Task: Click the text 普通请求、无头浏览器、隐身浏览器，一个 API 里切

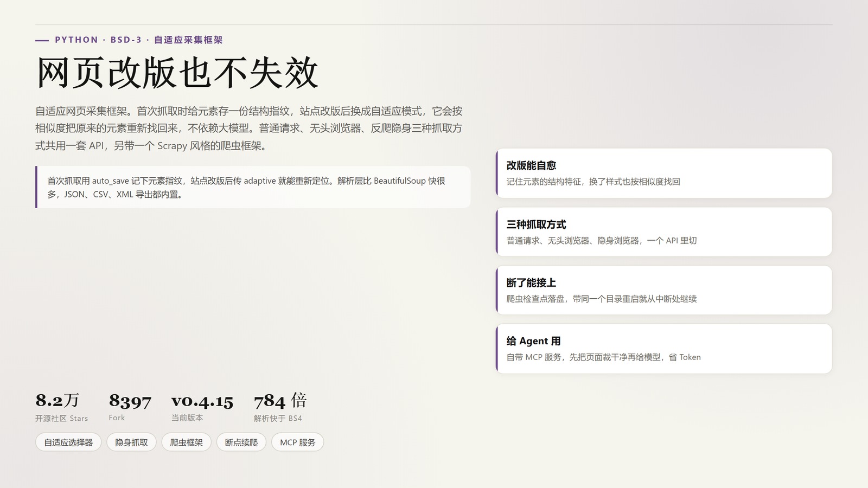Action: click(x=602, y=240)
